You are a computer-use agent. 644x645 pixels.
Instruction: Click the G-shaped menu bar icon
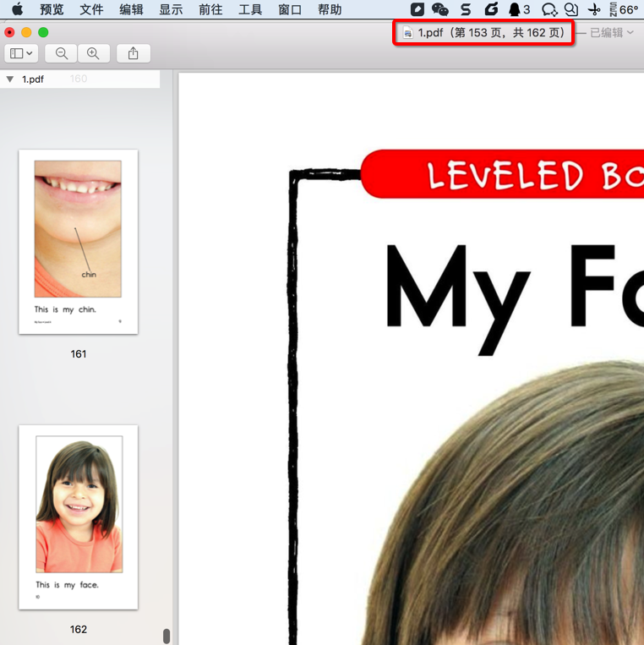(491, 9)
